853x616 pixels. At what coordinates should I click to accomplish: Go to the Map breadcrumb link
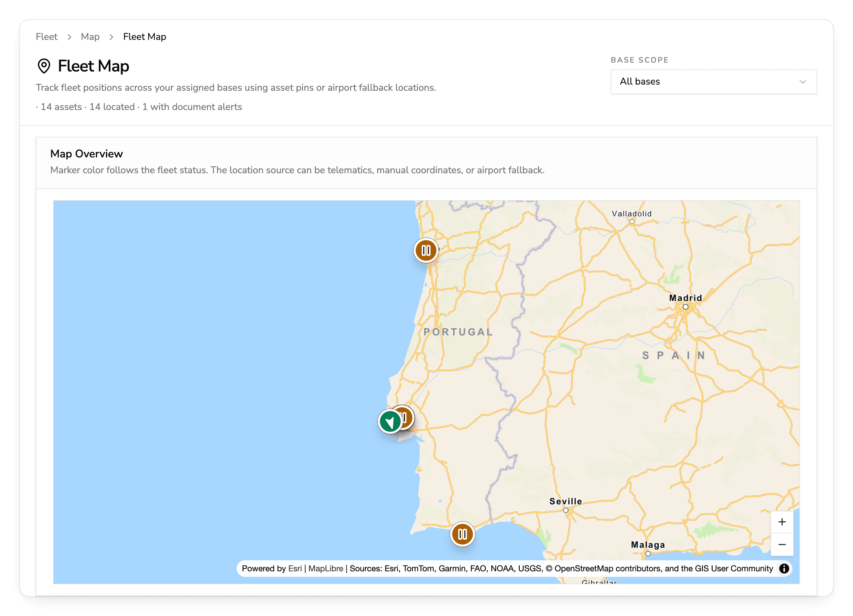coord(90,37)
